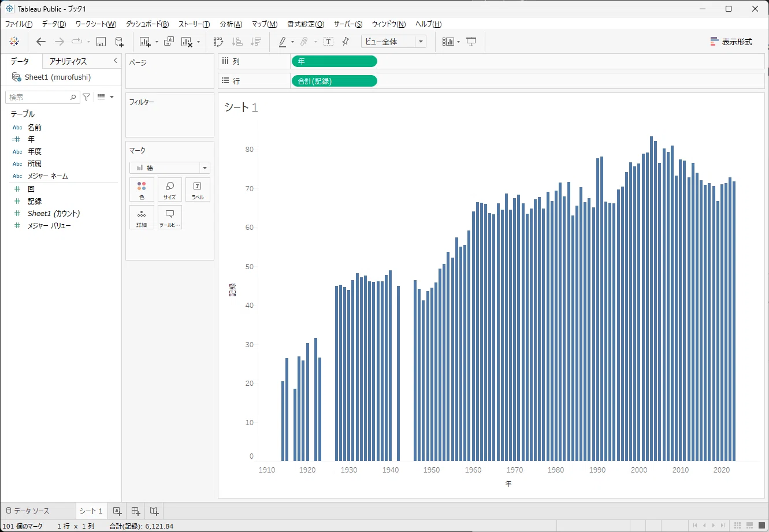Open the 分析(A) menu
Viewport: 769px width, 532px height.
tap(231, 24)
